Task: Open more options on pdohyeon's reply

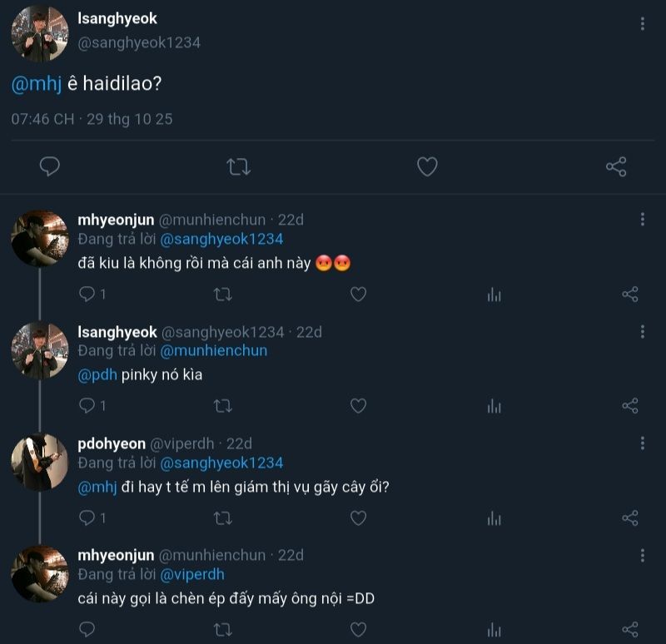Action: click(642, 443)
